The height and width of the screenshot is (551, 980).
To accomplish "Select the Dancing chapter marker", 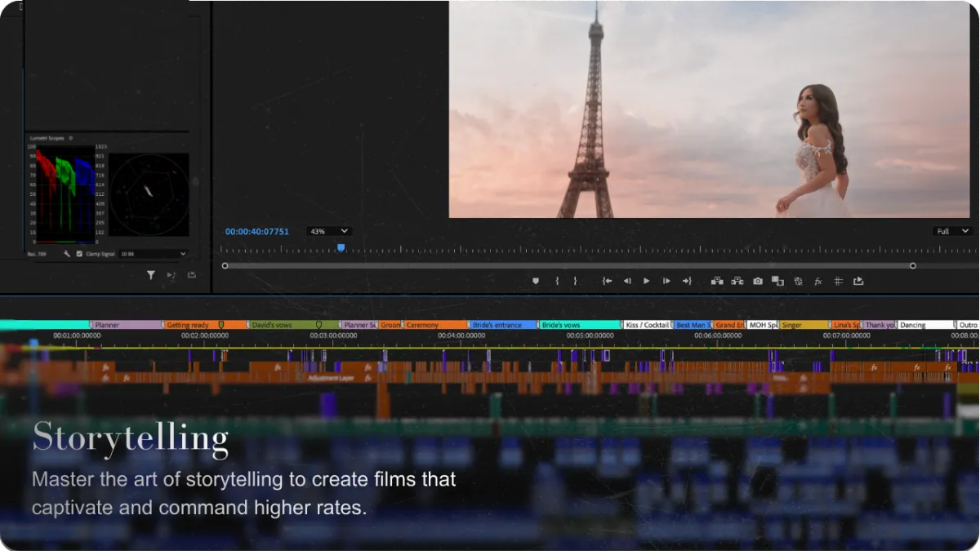I will coord(925,325).
